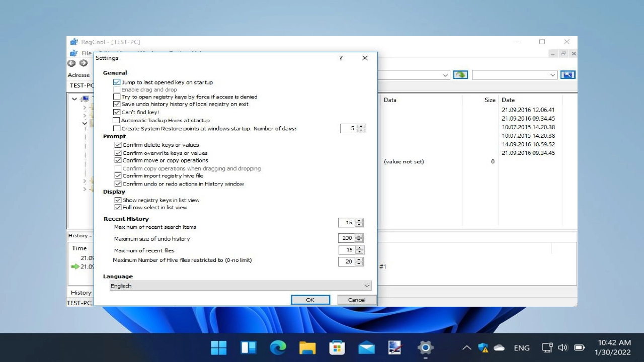Enable Try to open registry keys by force

click(117, 97)
